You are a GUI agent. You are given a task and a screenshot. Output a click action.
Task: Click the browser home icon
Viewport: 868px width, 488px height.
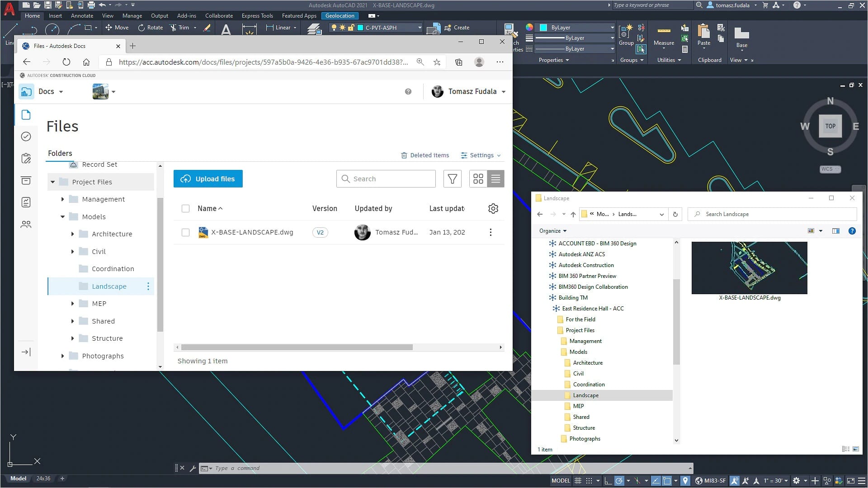pyautogui.click(x=86, y=62)
